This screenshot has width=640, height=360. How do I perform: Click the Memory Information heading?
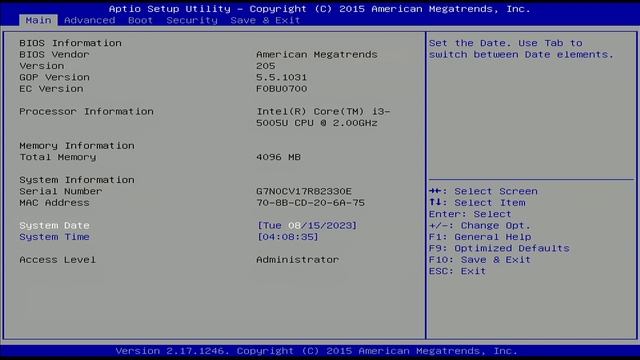point(77,146)
